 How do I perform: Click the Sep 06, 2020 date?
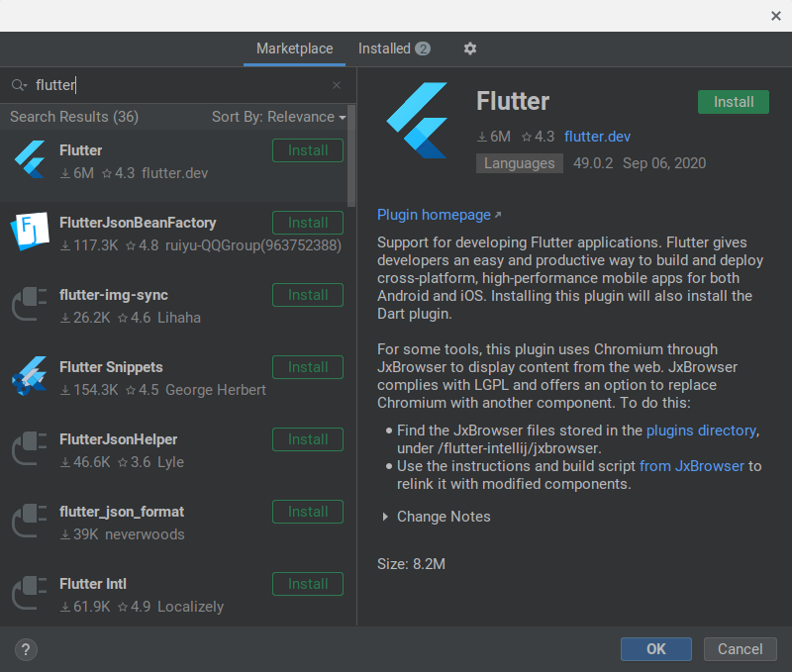point(664,163)
